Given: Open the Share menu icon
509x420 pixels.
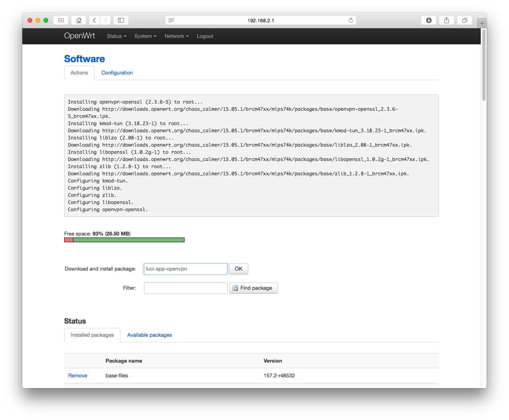Looking at the screenshot, I should 447,20.
